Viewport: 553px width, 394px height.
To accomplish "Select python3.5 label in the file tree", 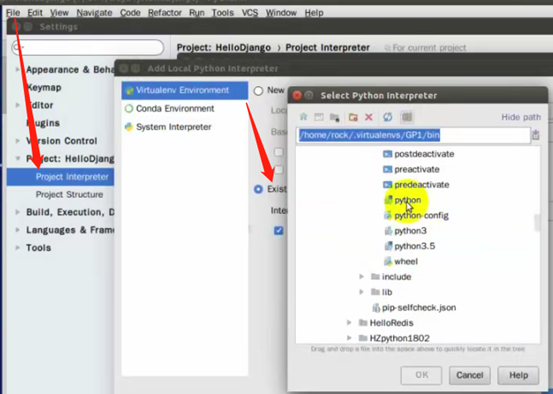I will tap(414, 246).
